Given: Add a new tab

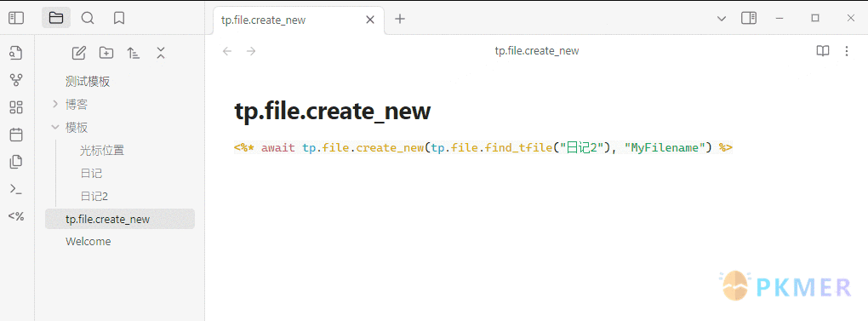Looking at the screenshot, I should 400,19.
